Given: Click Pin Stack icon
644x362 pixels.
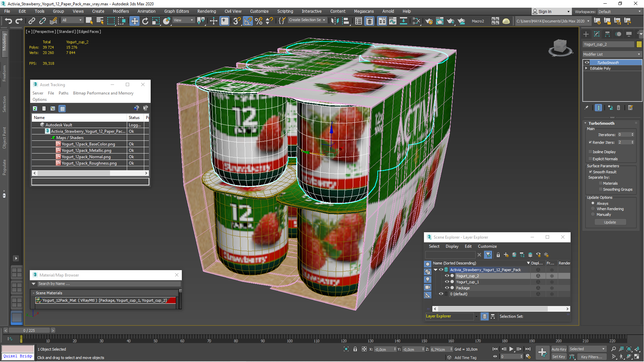Looking at the screenshot, I should click(x=586, y=108).
